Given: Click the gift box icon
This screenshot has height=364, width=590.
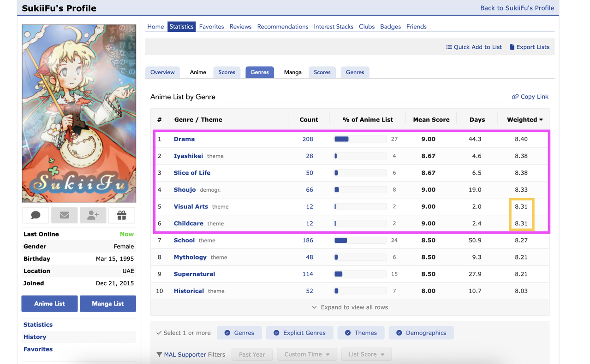Looking at the screenshot, I should point(121,215).
